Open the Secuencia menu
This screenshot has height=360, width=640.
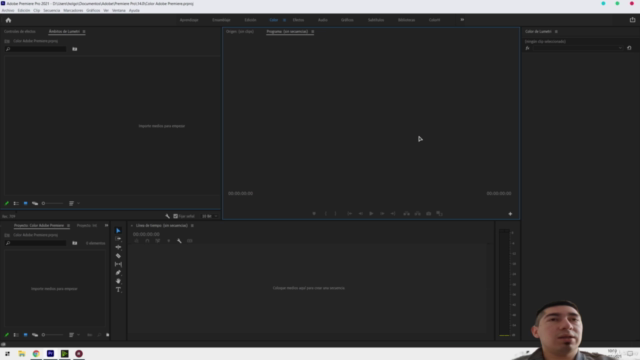(x=51, y=10)
